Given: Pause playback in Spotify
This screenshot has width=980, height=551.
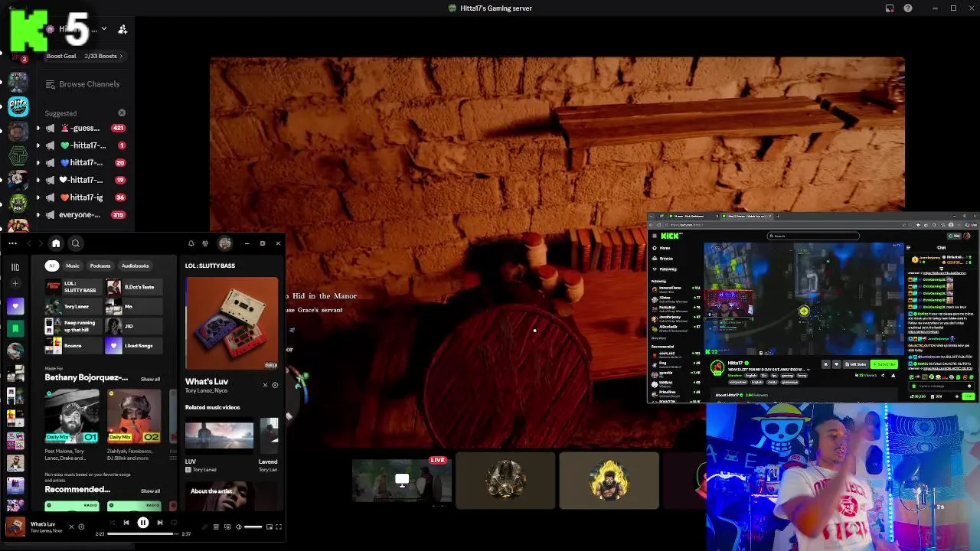Looking at the screenshot, I should pyautogui.click(x=143, y=523).
